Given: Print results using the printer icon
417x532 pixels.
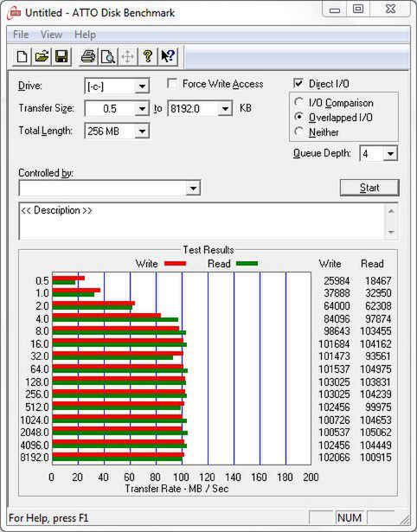Looking at the screenshot, I should pyautogui.click(x=88, y=56).
